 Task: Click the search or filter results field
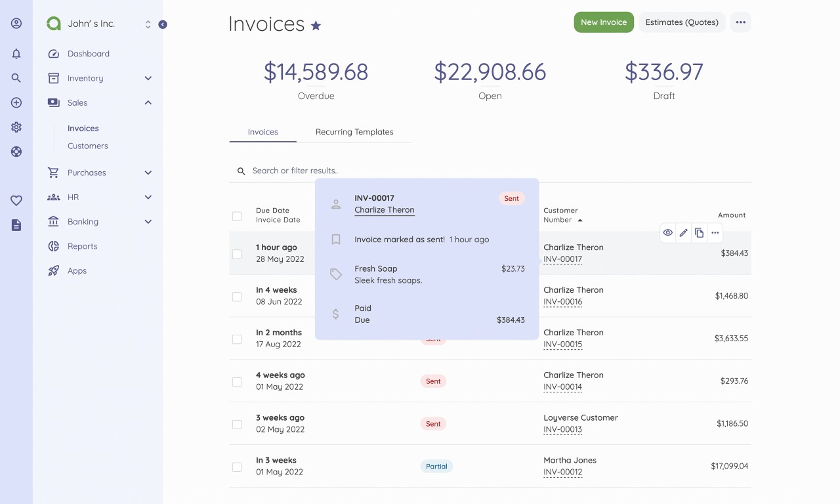click(394, 171)
